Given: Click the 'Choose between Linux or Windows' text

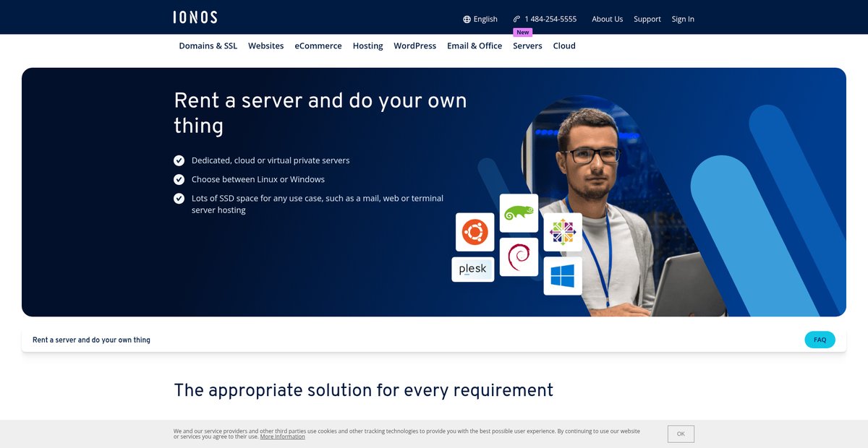Looking at the screenshot, I should [258, 179].
